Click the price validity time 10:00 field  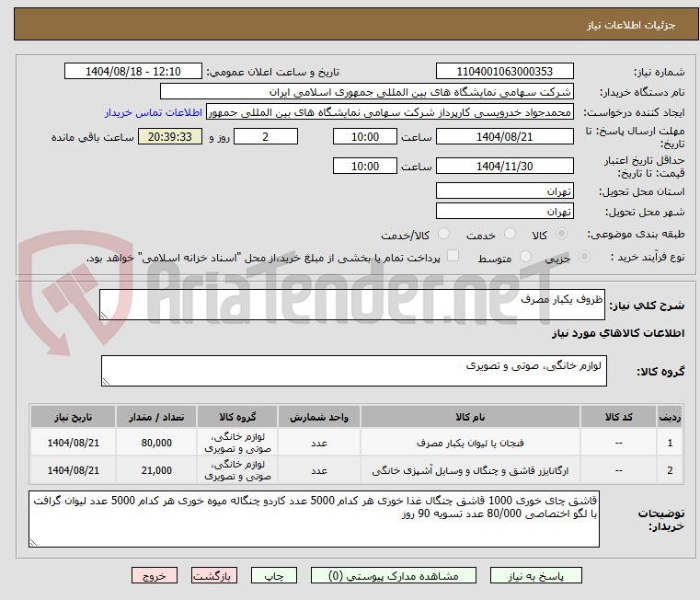365,167
